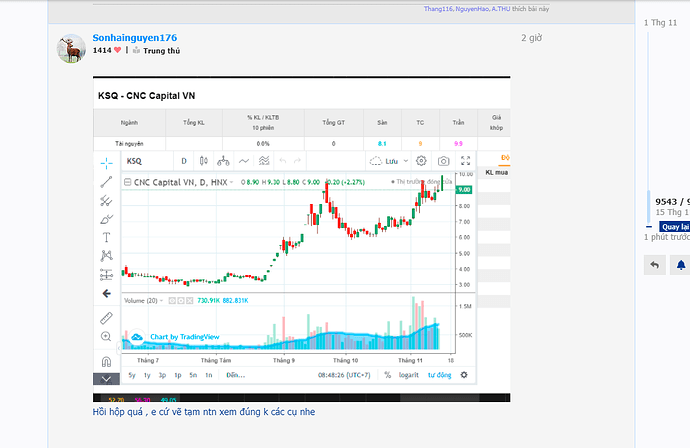The height and width of the screenshot is (448, 690).
Task: Click the 8.1 Sàn price value
Action: tap(382, 143)
